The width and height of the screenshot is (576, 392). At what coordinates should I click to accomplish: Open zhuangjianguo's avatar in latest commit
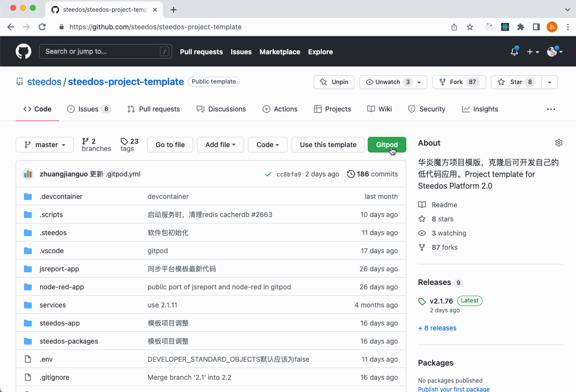click(x=28, y=174)
